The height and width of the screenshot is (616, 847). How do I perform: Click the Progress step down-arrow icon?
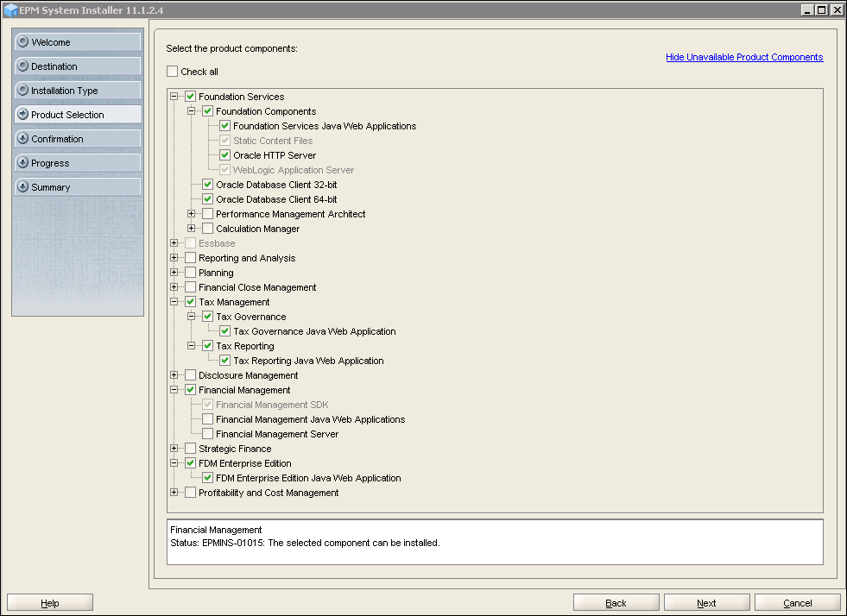tap(22, 162)
